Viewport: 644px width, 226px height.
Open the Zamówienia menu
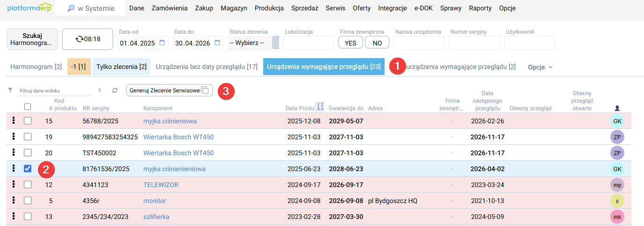170,8
